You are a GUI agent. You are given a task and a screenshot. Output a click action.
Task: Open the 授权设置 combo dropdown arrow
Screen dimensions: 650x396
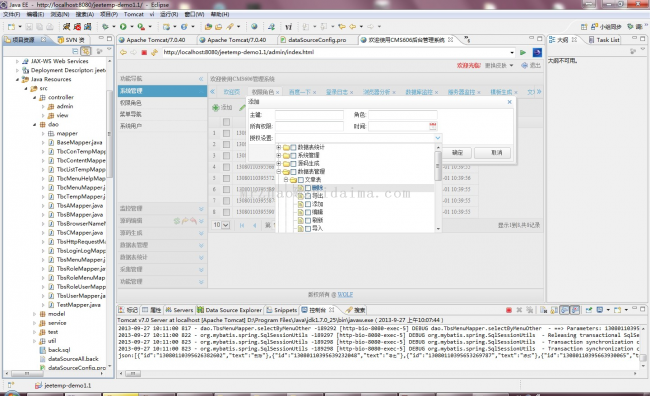tap(438, 138)
